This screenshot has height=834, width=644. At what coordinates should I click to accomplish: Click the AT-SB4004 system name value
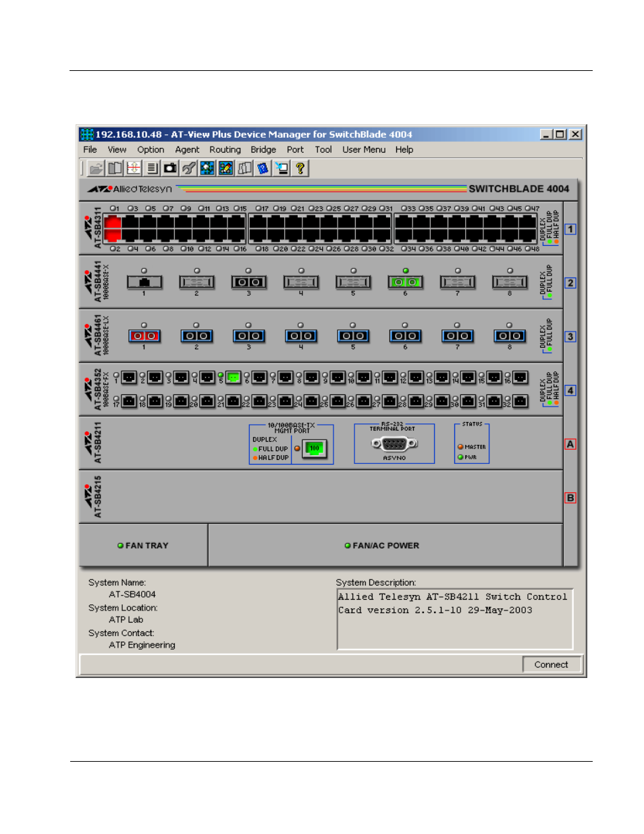pyautogui.click(x=132, y=594)
